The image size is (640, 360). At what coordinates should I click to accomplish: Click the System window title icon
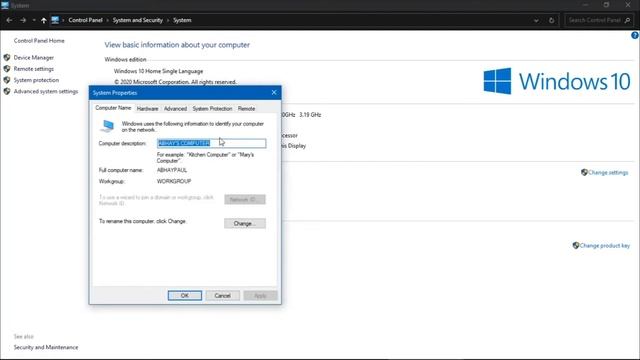coord(5,5)
